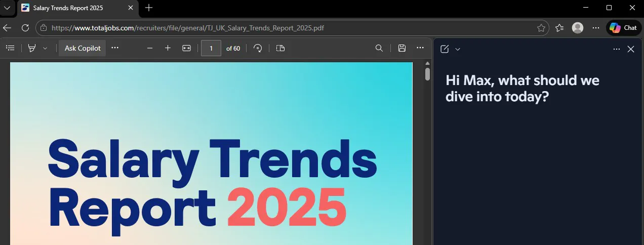This screenshot has height=245, width=644.
Task: Toggle fit to width view
Action: click(x=186, y=48)
